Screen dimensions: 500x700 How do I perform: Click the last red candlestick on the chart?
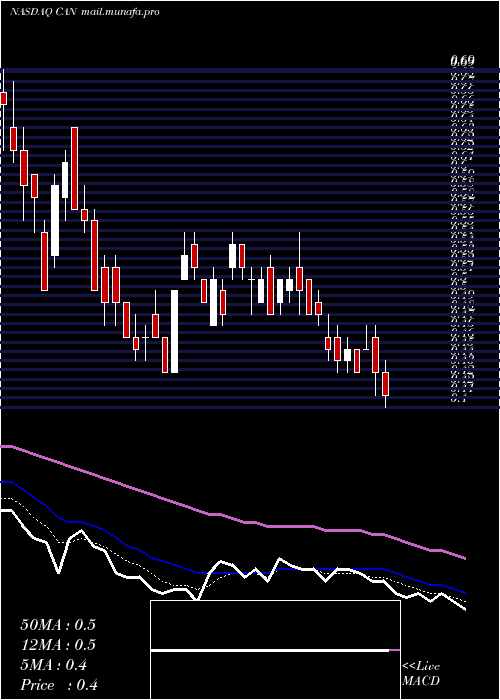coord(386,383)
